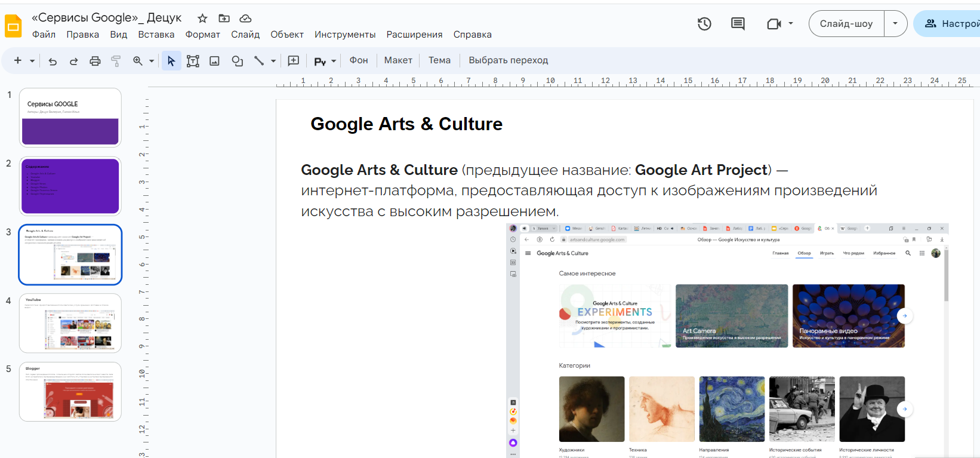Open the Формат menu

click(203, 35)
